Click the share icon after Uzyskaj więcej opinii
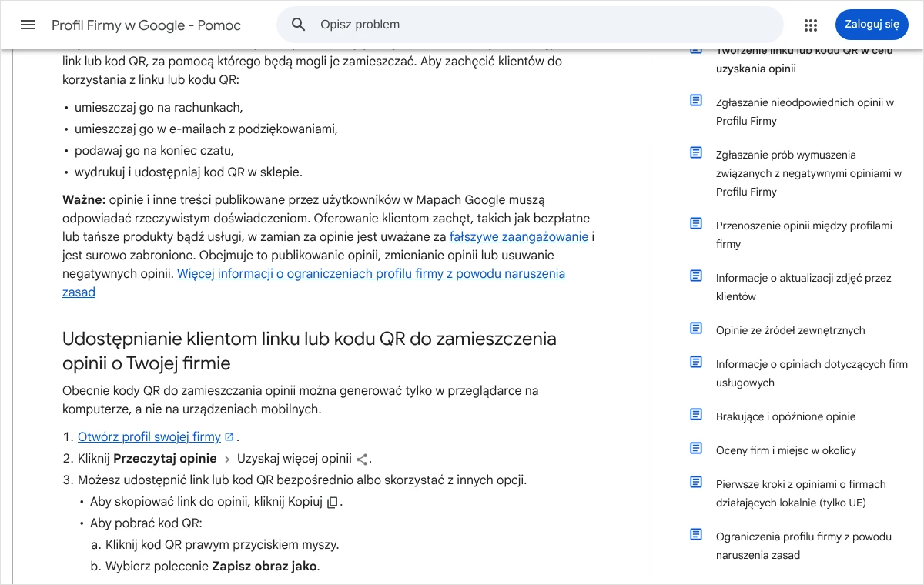The image size is (924, 585). pyautogui.click(x=362, y=460)
